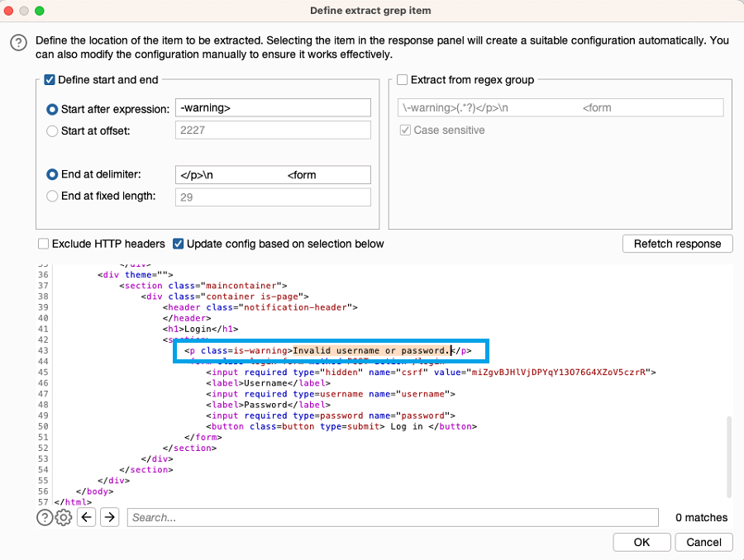Click the response panel vertical scrollbar
The height and width of the screenshot is (560, 744).
(x=729, y=457)
